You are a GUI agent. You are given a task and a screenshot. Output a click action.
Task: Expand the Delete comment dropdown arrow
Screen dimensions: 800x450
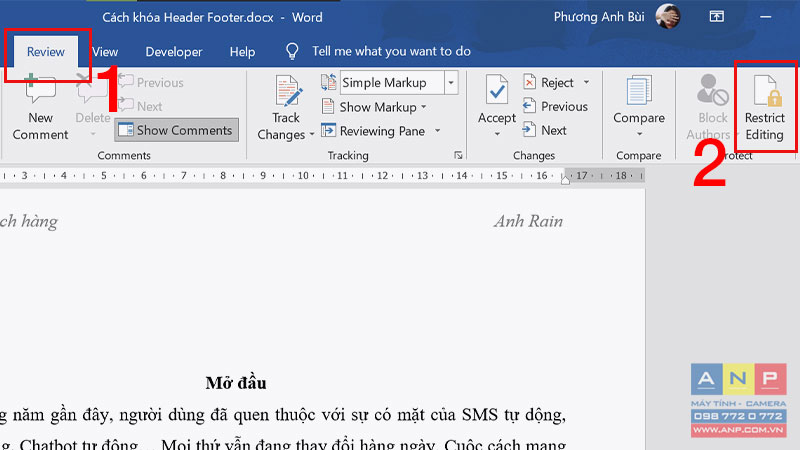point(93,134)
